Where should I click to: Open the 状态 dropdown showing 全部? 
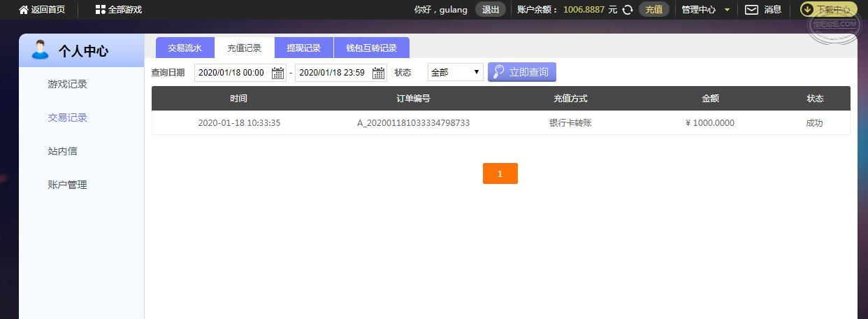456,72
